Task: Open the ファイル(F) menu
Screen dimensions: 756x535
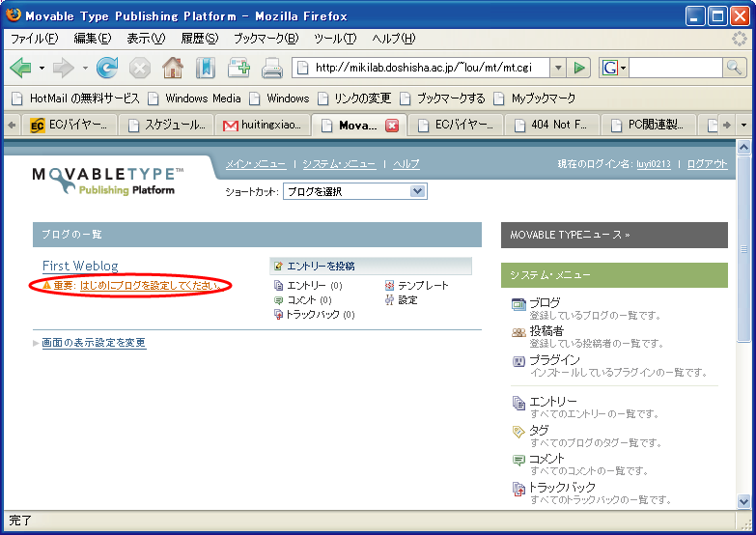Action: [x=35, y=39]
